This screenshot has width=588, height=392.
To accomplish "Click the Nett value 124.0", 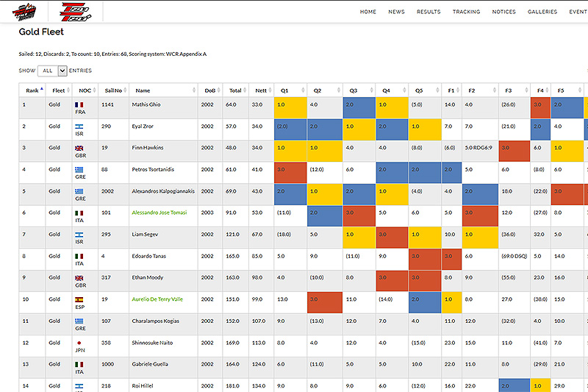I will point(259,364).
